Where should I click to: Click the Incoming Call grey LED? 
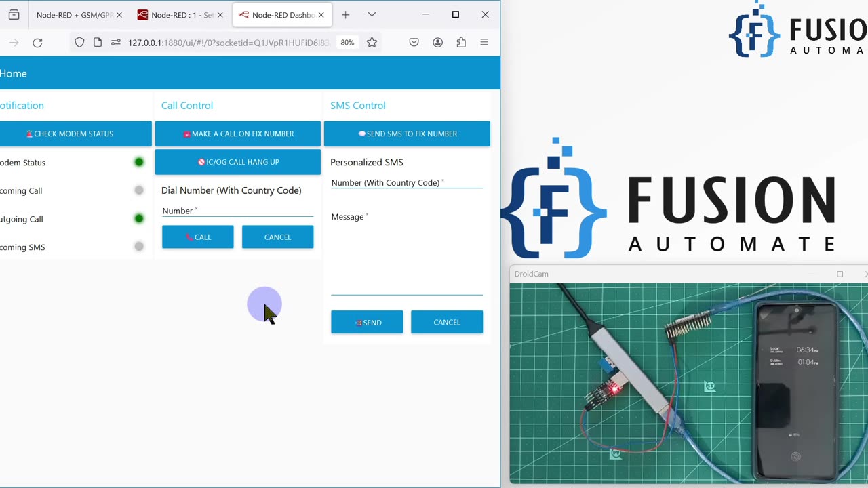point(139,190)
